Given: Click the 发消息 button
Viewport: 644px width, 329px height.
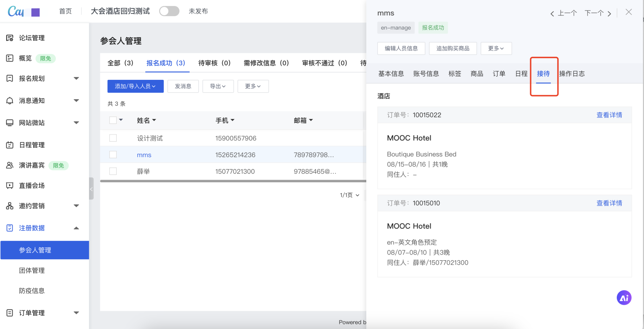Looking at the screenshot, I should point(183,86).
